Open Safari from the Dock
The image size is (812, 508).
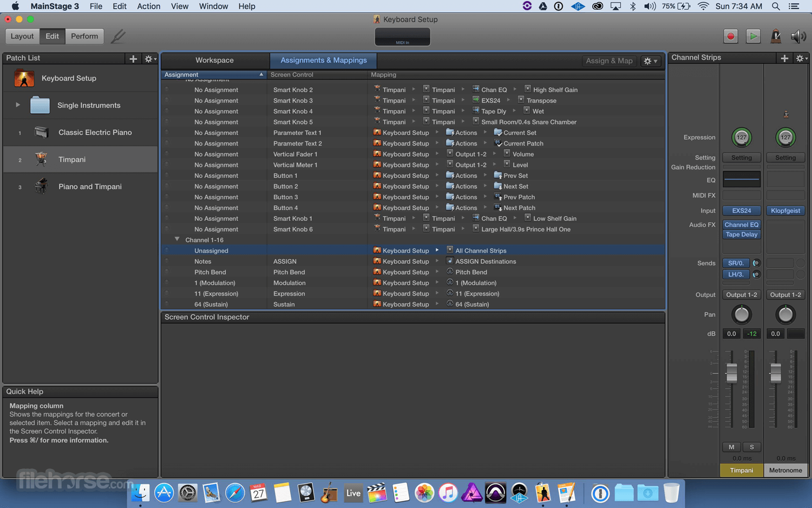(235, 492)
